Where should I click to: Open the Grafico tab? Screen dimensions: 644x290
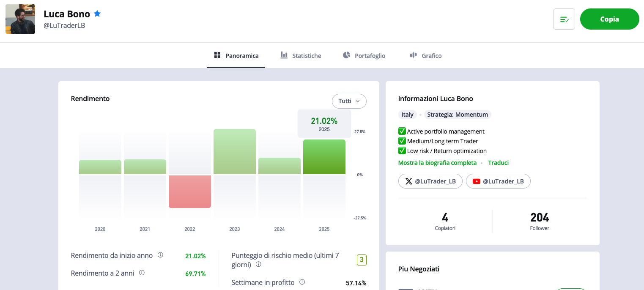pyautogui.click(x=426, y=55)
